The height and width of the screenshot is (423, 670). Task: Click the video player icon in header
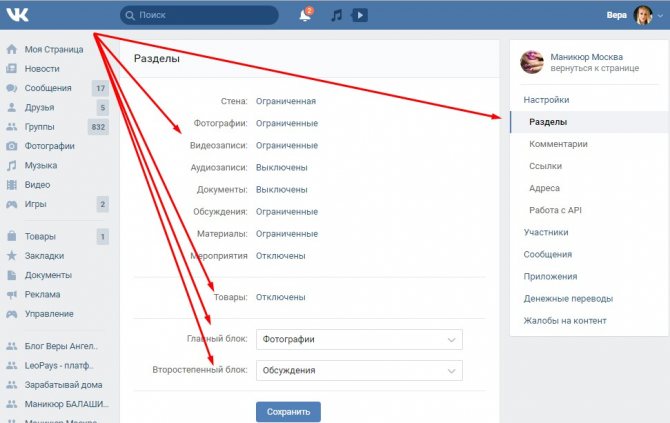pyautogui.click(x=359, y=15)
